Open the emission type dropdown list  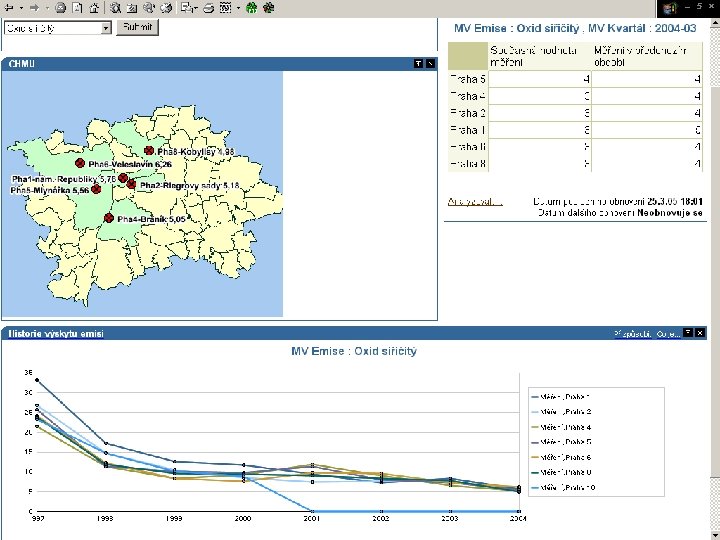point(105,28)
